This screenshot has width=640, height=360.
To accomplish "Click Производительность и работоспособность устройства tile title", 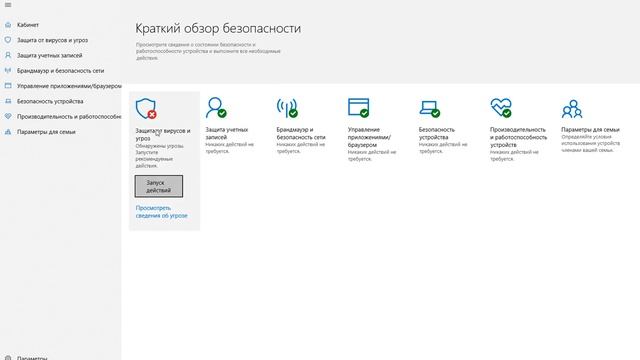I will [518, 137].
